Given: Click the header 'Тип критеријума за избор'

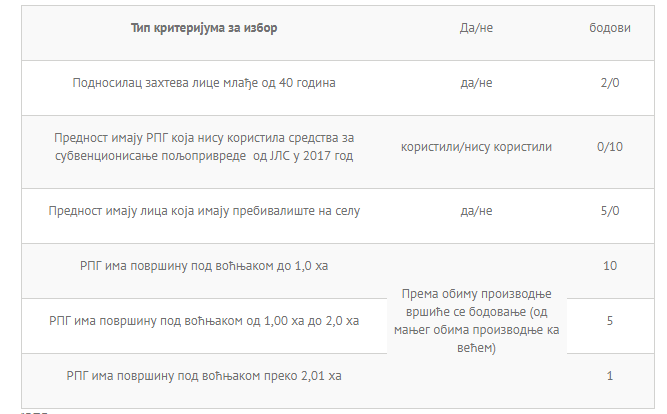Looking at the screenshot, I should [x=204, y=28].
